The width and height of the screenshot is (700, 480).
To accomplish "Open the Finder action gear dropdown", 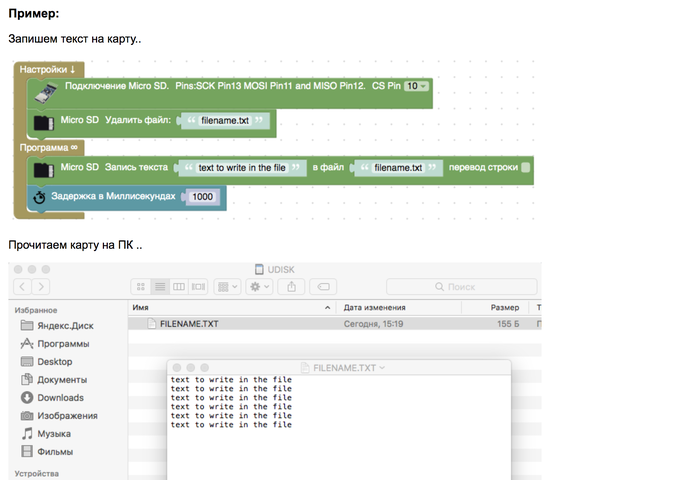I will (260, 287).
